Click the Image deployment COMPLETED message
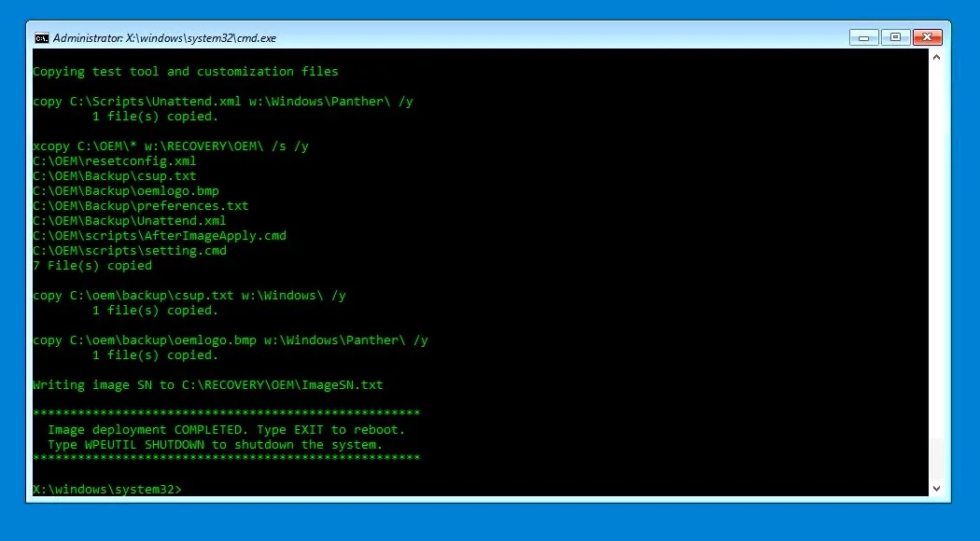This screenshot has height=541, width=980. click(x=224, y=429)
